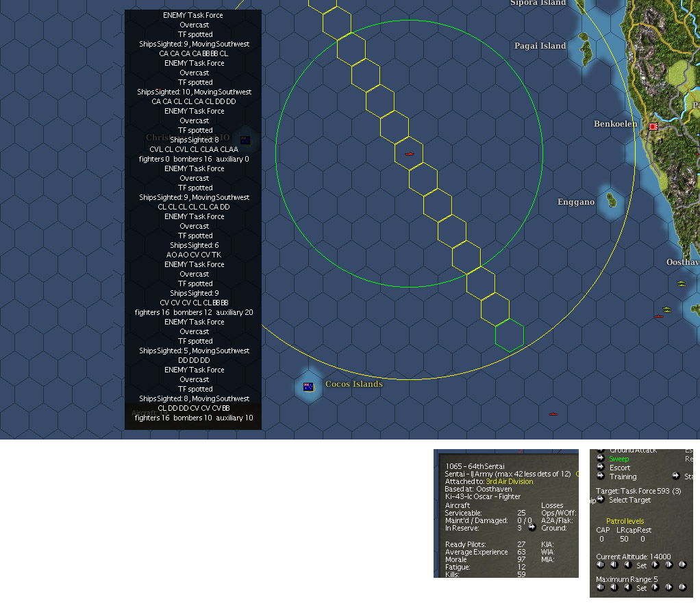Image resolution: width=700 pixels, height=610 pixels.
Task: Click the Enggano island on the map
Action: click(612, 200)
